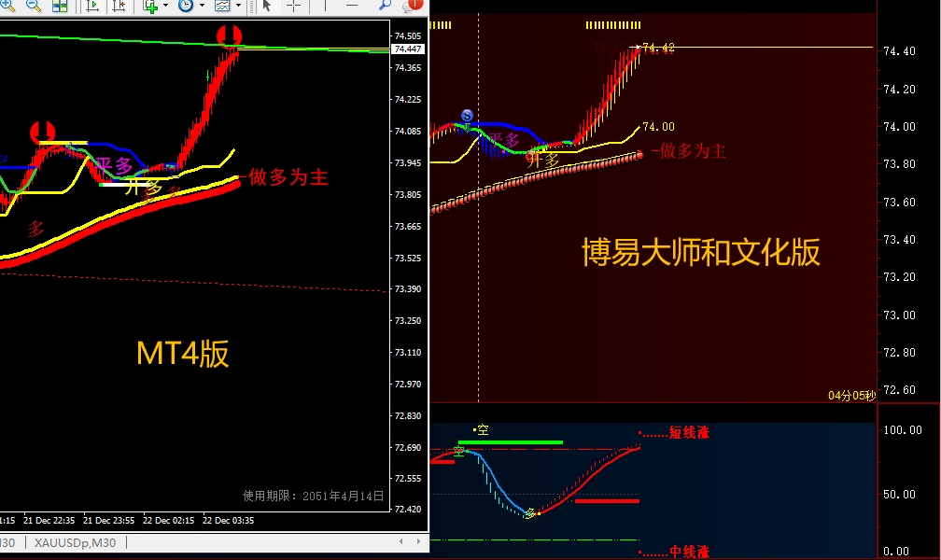Click the 74.42 price label on right chart
Screen dimensions: 941x560
[658, 48]
